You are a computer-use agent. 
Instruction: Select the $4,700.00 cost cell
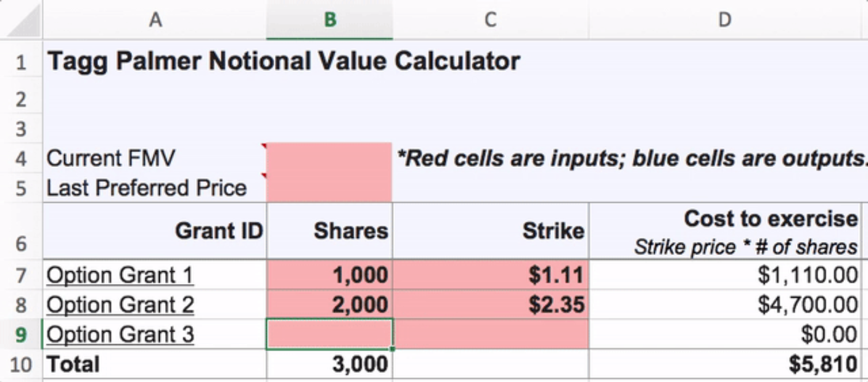point(724,305)
